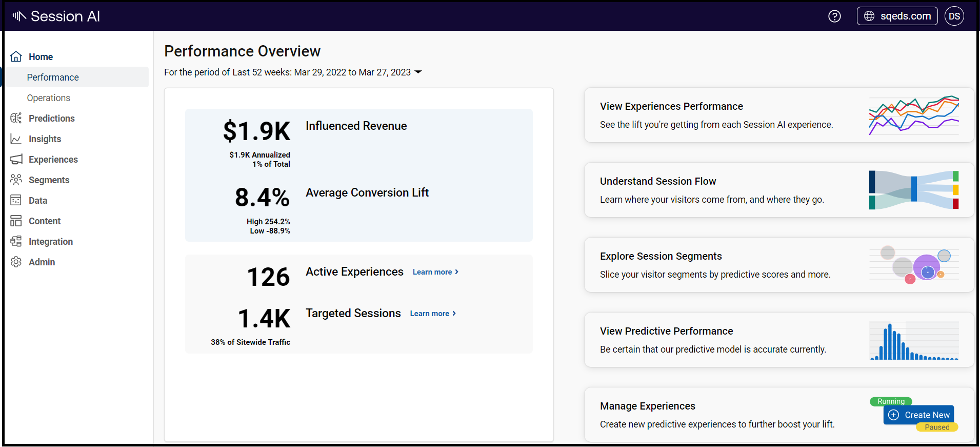Click the 126 Active Experiences count

click(x=269, y=277)
